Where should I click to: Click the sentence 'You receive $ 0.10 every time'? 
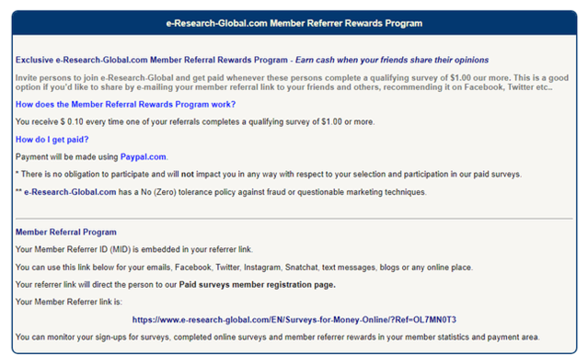pos(195,122)
